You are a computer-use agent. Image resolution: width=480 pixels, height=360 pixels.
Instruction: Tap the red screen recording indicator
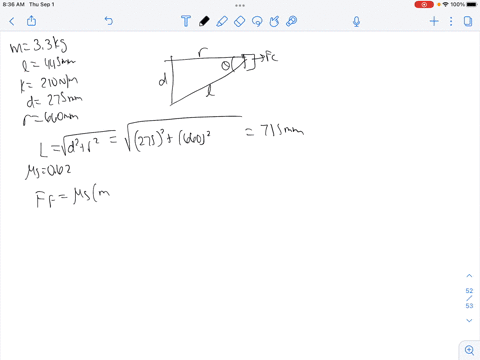pos(424,5)
